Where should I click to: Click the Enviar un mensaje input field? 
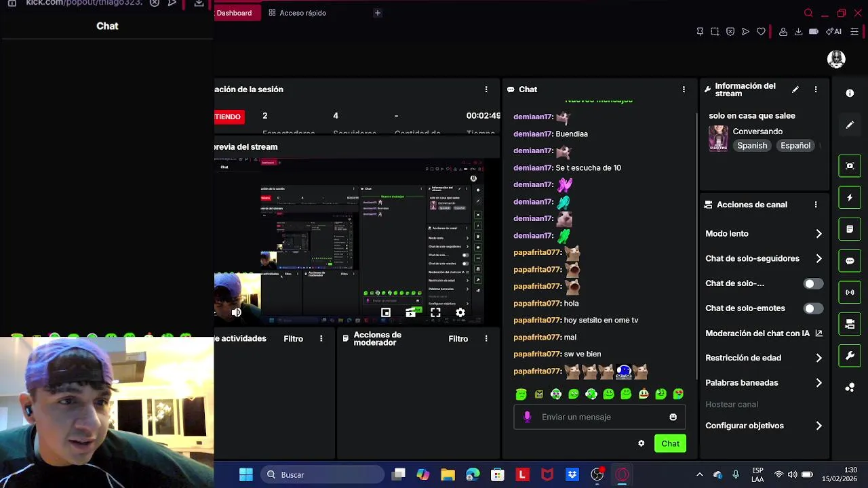[599, 417]
